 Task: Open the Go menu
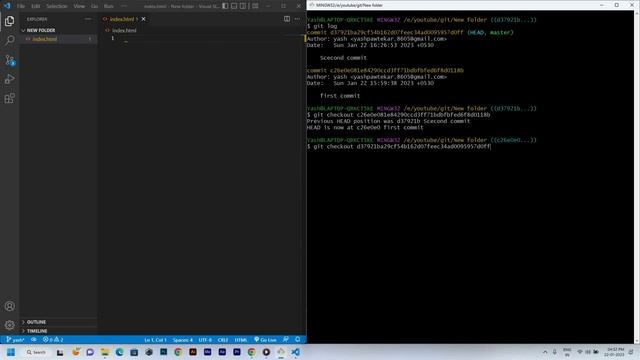pos(94,6)
